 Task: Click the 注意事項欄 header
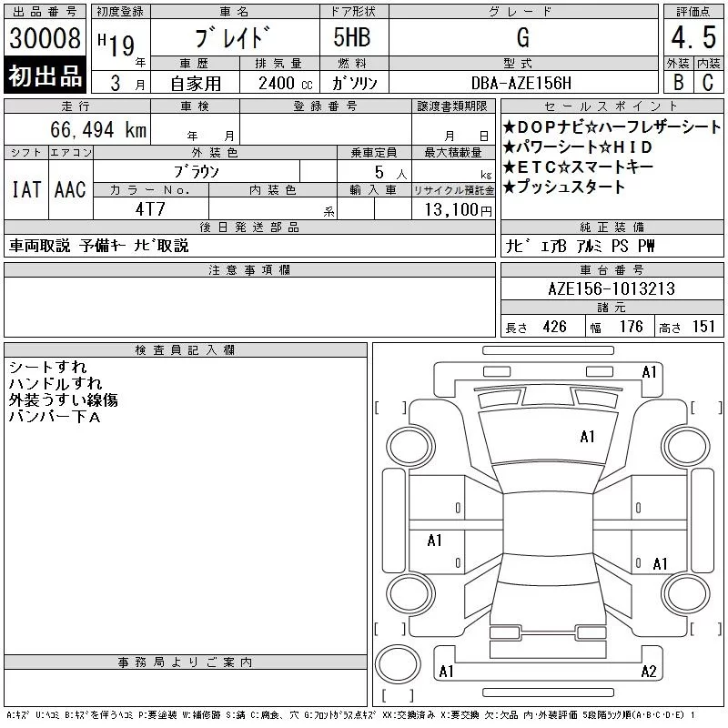point(249,269)
